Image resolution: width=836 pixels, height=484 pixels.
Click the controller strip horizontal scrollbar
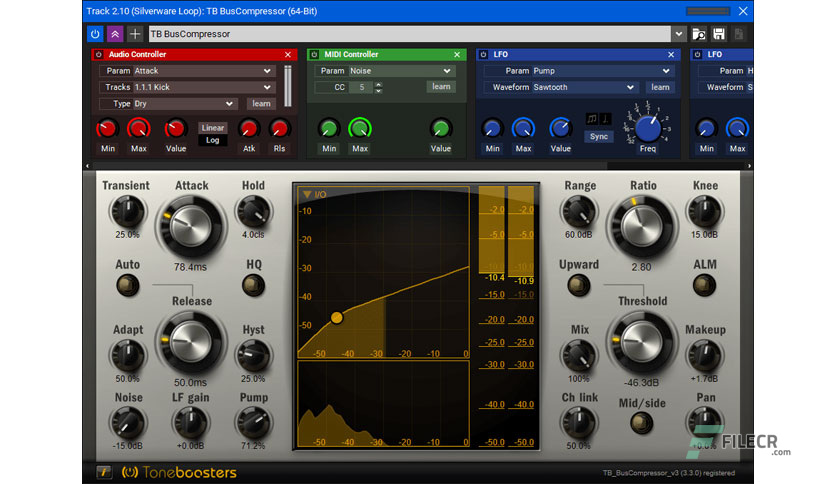350,166
